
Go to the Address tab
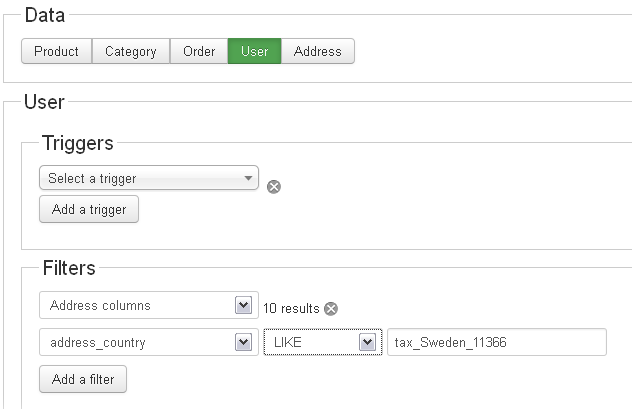tap(318, 51)
